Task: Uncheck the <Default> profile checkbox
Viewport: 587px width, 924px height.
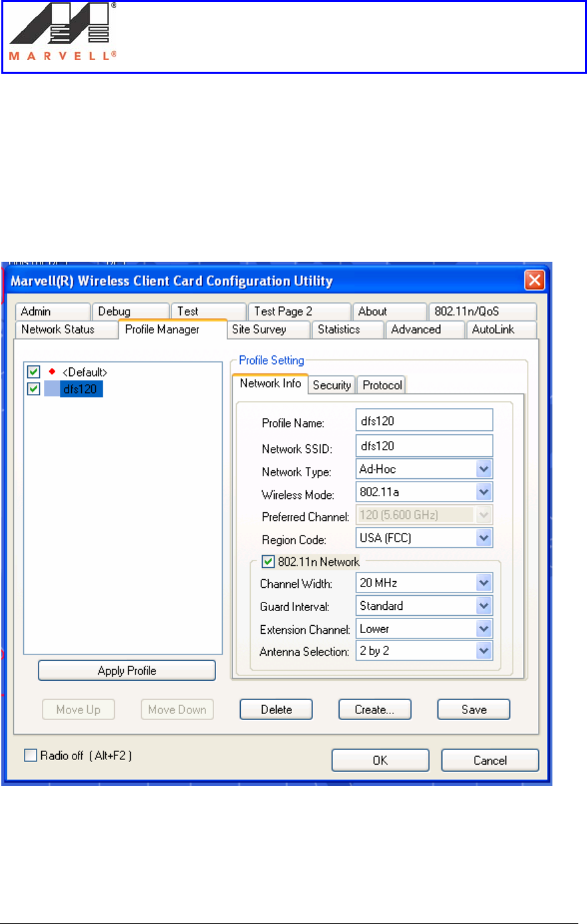Action: pos(34,372)
